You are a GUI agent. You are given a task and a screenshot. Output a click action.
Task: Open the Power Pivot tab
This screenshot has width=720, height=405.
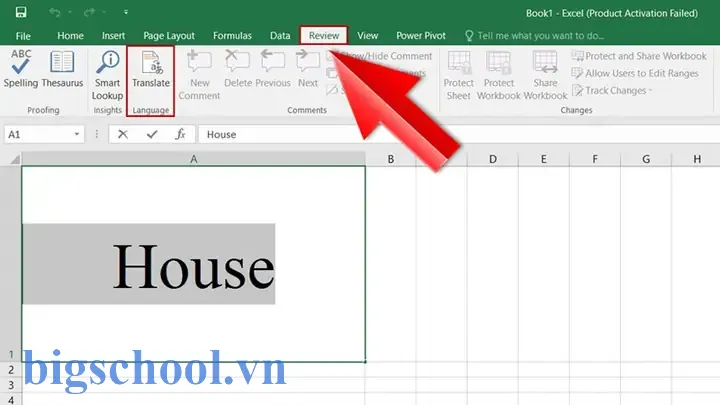(x=421, y=36)
